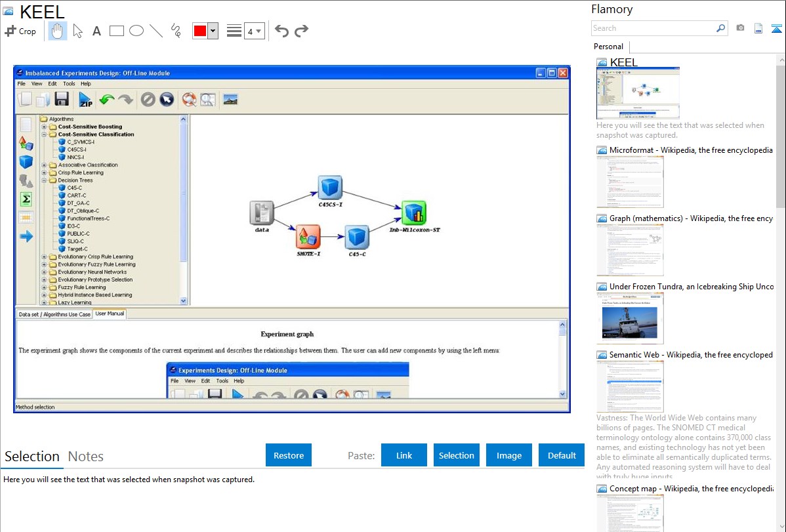The image size is (786, 532).
Task: Click the blue right-arrow connection icon in sidebar
Action: tap(26, 236)
